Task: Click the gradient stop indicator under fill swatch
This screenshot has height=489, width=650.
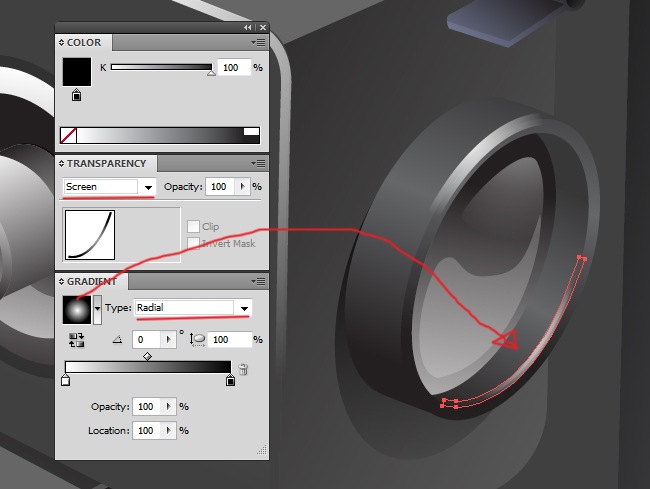Action: [76, 95]
